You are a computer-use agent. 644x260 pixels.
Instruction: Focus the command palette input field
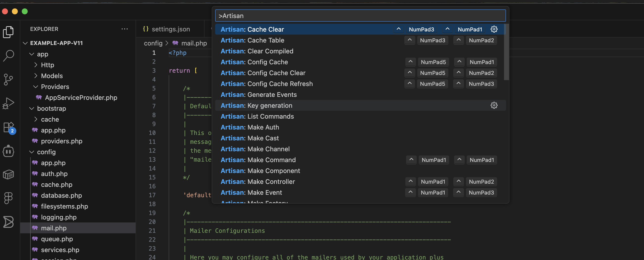(x=360, y=16)
